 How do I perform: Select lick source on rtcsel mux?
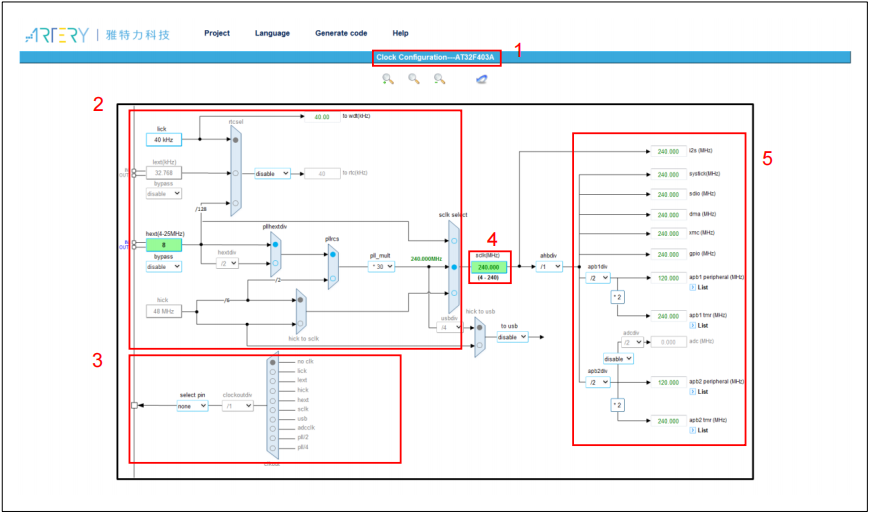coord(236,140)
